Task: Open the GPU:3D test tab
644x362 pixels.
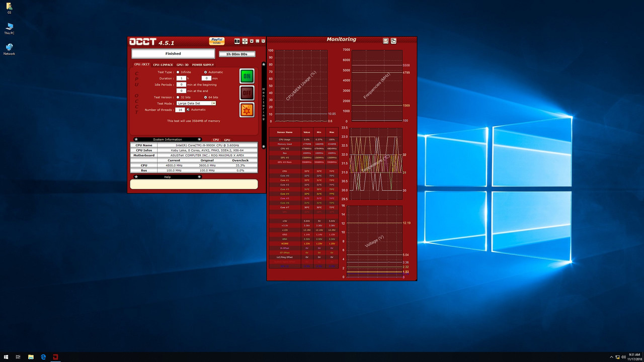Action: coord(183,65)
